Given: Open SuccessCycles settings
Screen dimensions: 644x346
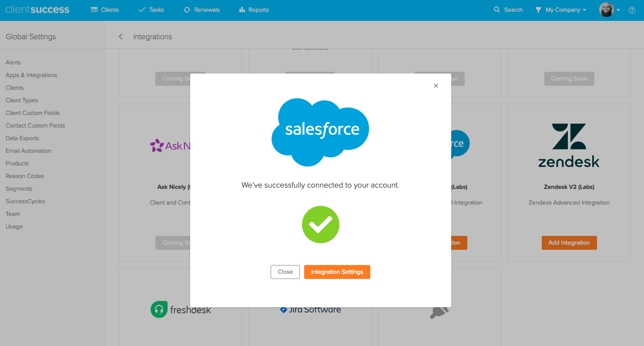Looking at the screenshot, I should 25,201.
